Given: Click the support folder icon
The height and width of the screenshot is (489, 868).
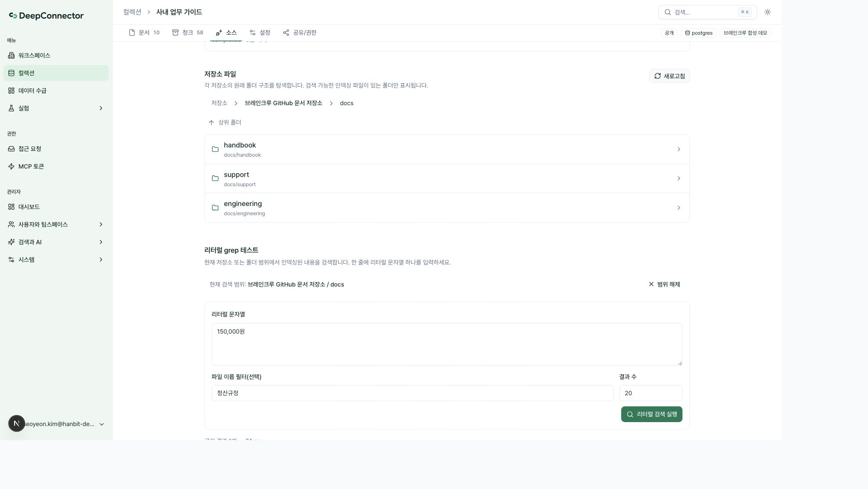Looking at the screenshot, I should coord(215,178).
